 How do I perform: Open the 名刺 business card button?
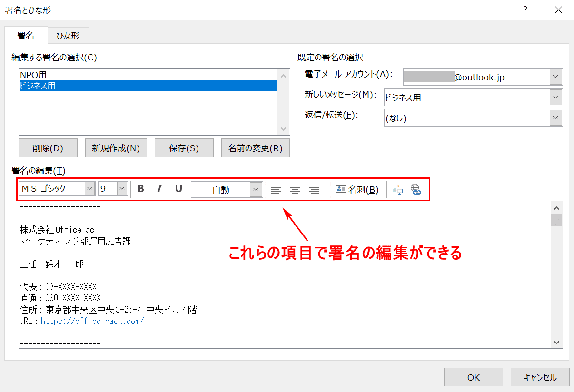[x=357, y=189]
